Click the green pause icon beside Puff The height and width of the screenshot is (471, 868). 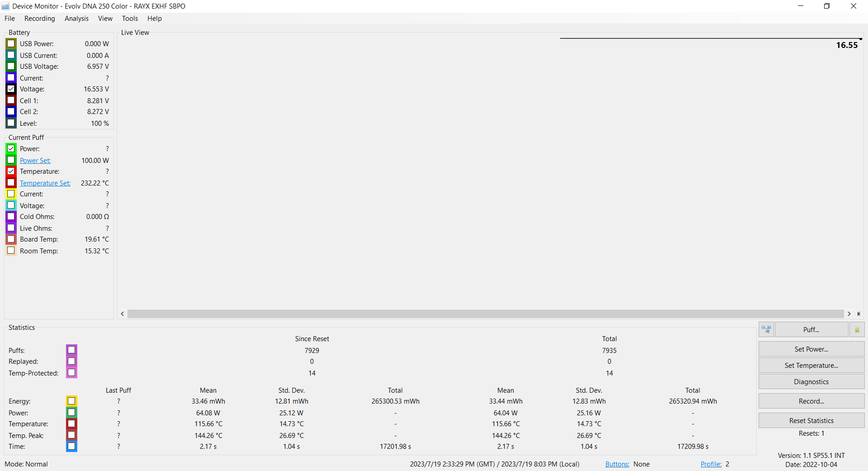(857, 330)
